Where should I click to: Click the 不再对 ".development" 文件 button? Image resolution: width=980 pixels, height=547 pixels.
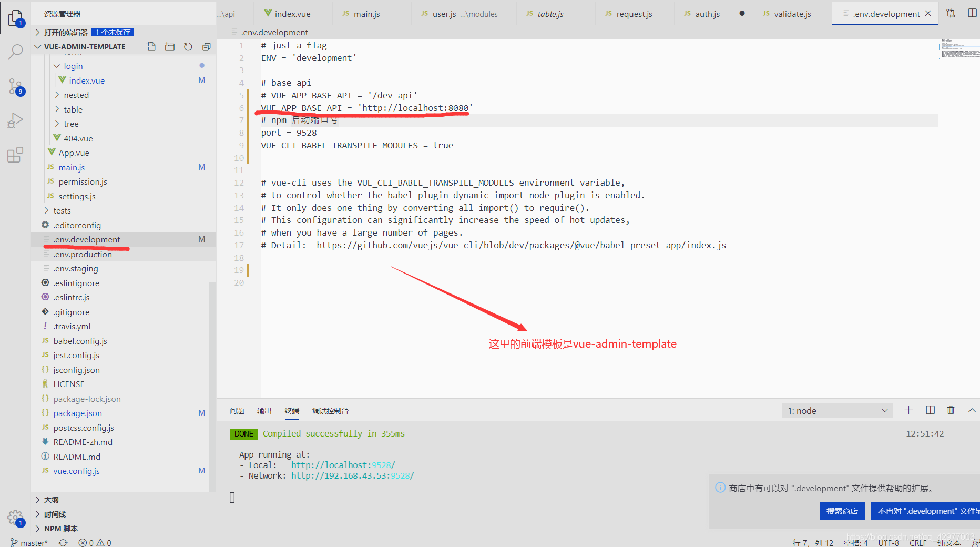click(925, 511)
